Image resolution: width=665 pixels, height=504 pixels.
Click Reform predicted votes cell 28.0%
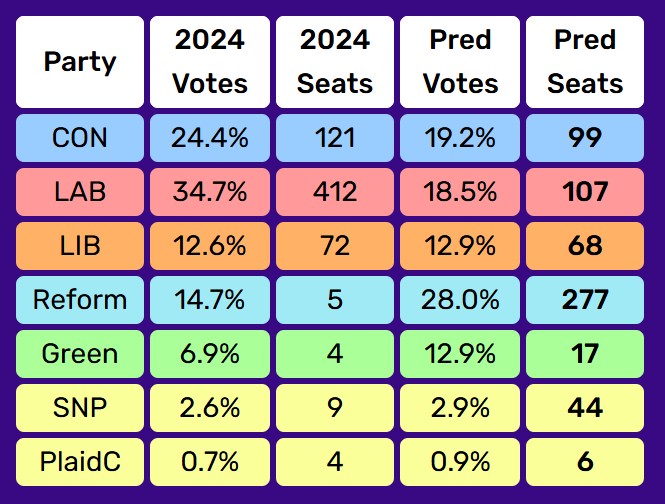(x=459, y=300)
